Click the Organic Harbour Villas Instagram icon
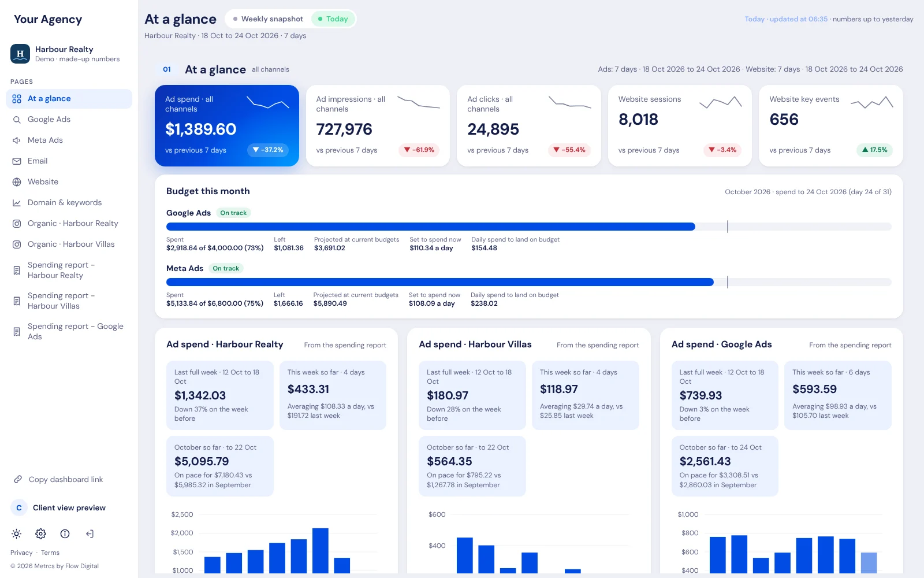The width and height of the screenshot is (924, 578). [x=17, y=244]
